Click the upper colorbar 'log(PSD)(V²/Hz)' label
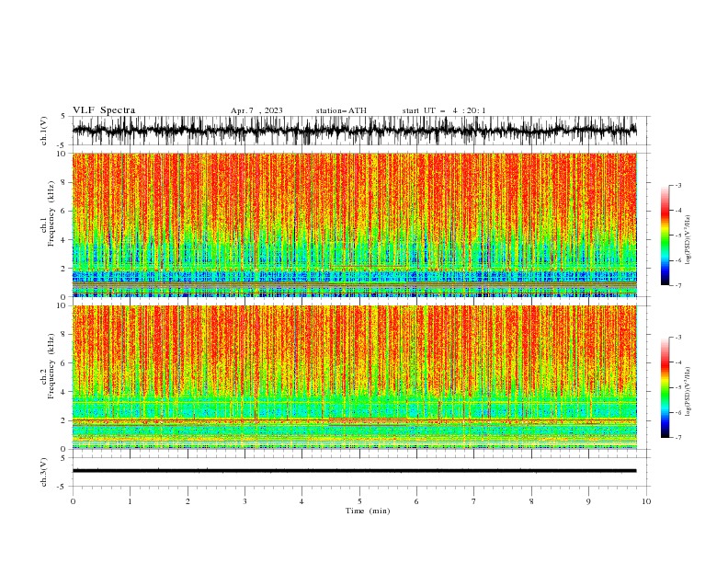Screen dimensions: 728x563 click(x=688, y=240)
